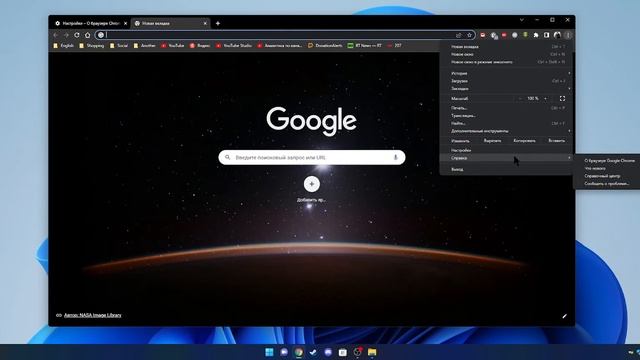Click Вставить in the edit row
This screenshot has width=640, height=360.
click(556, 141)
